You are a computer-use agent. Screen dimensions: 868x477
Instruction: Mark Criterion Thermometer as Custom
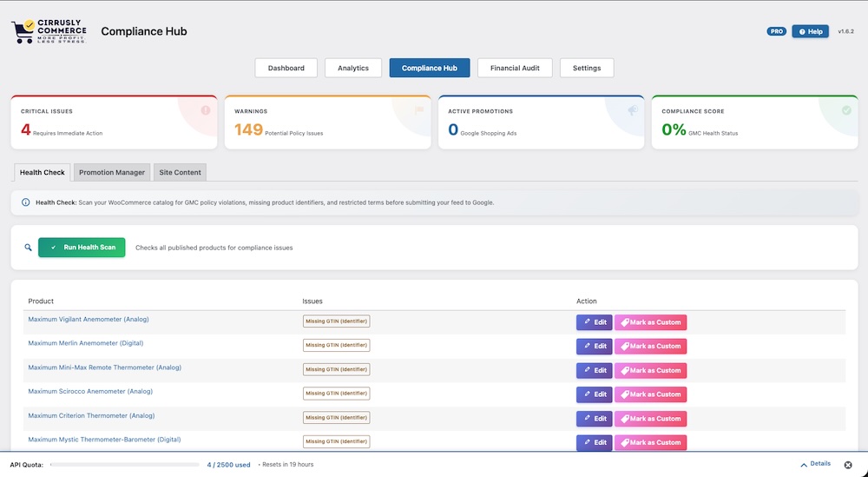650,419
